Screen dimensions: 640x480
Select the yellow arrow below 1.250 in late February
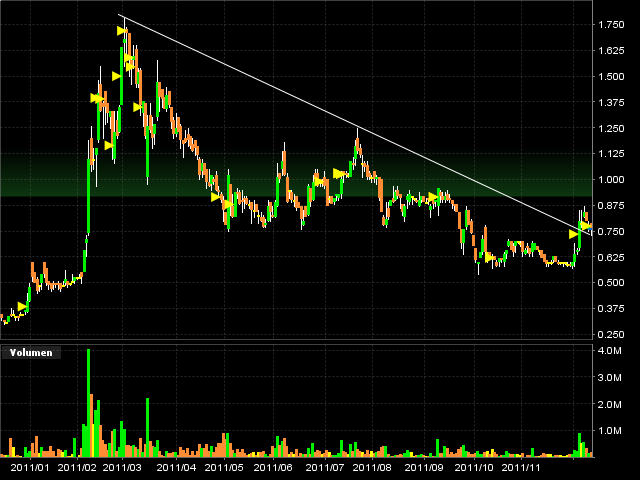109,145
